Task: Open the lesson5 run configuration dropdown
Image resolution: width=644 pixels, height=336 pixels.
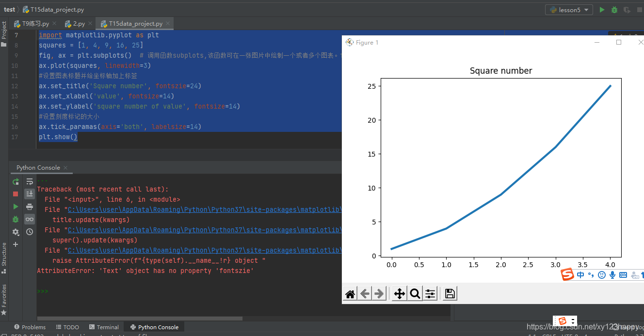Action: point(569,10)
